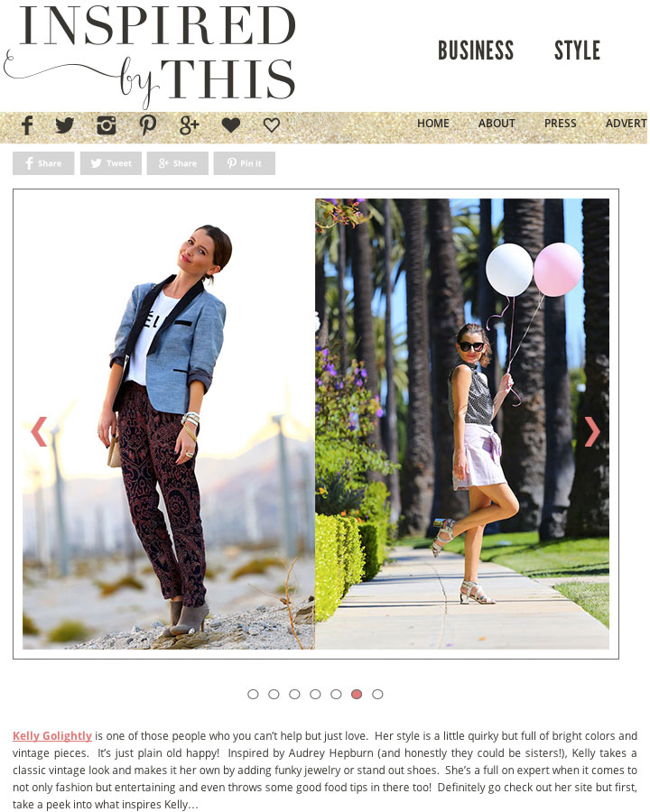
Task: Open the Kelly Golightly link
Action: [x=52, y=736]
